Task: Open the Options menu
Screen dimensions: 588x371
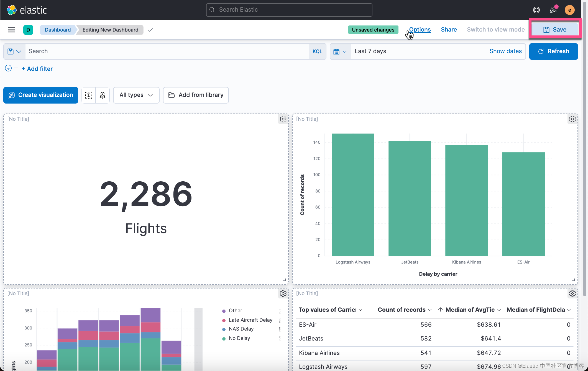Action: click(420, 30)
